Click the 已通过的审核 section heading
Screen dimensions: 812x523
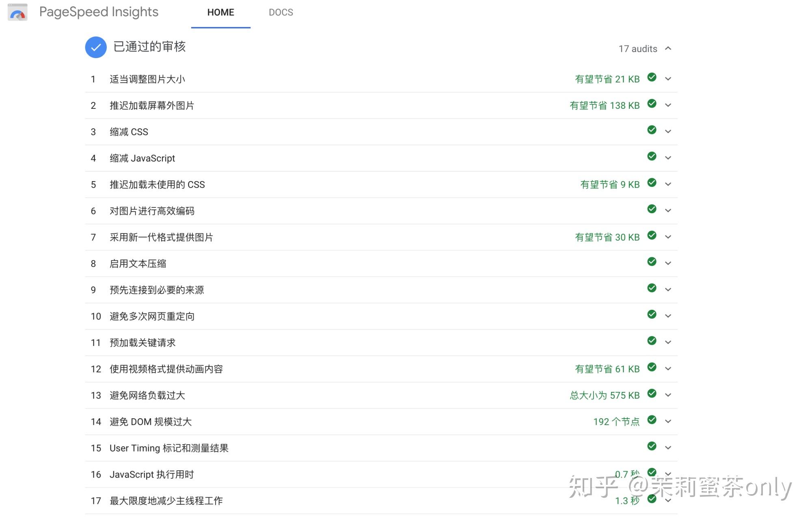(149, 47)
